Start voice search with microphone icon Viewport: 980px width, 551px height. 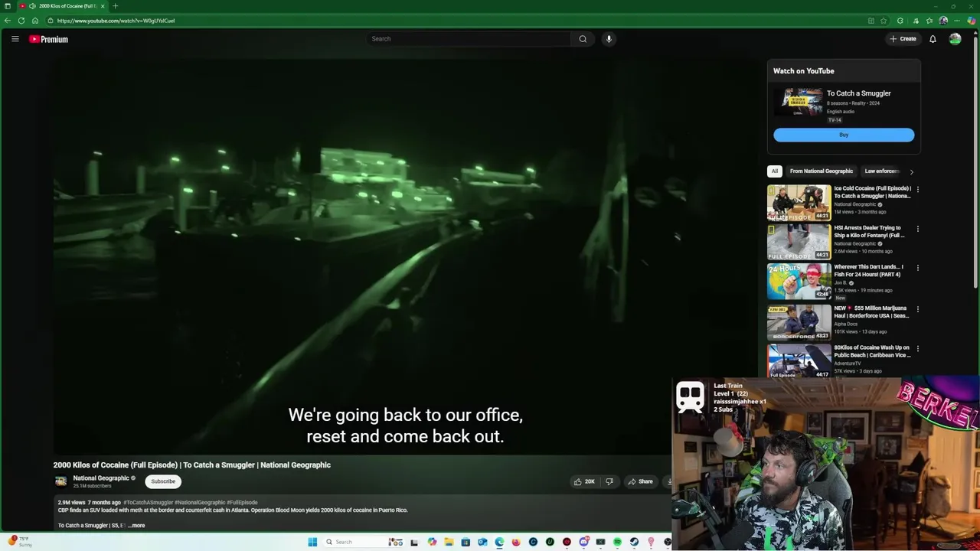pyautogui.click(x=609, y=39)
